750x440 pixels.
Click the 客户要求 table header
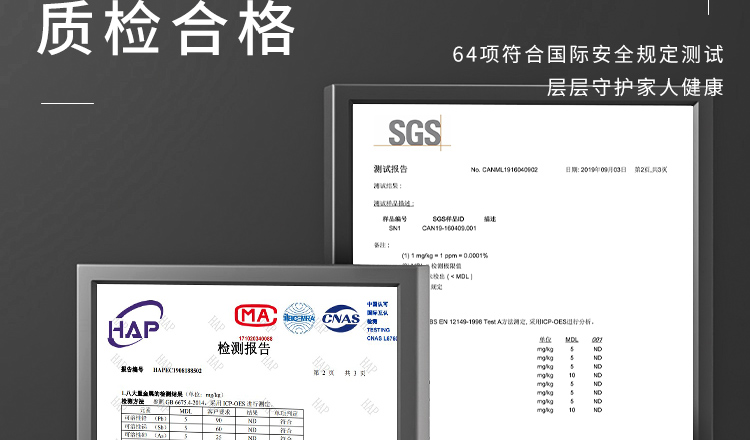coord(219,412)
